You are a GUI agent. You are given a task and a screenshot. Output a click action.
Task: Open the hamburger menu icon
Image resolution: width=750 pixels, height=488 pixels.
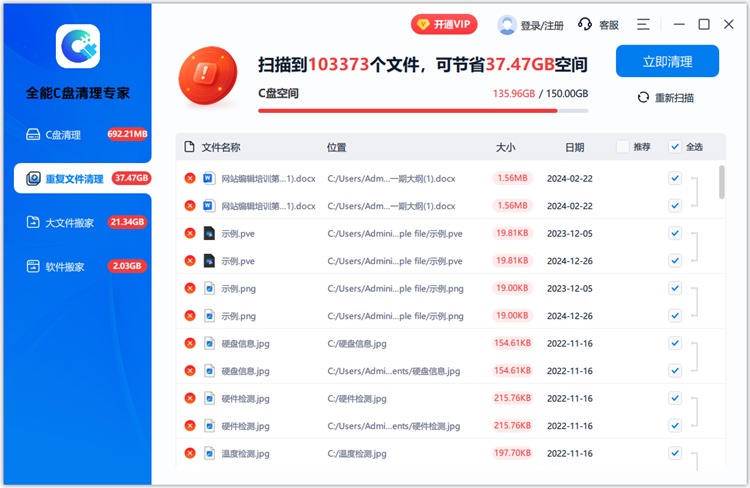click(x=643, y=24)
